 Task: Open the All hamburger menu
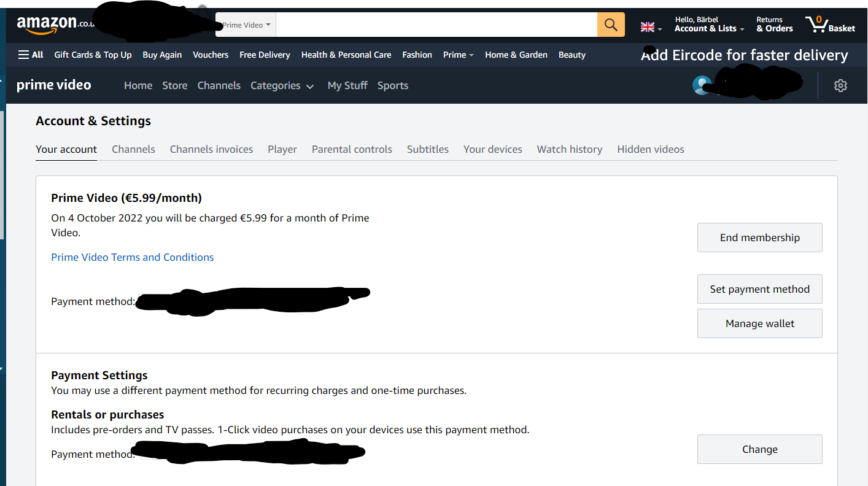[30, 54]
